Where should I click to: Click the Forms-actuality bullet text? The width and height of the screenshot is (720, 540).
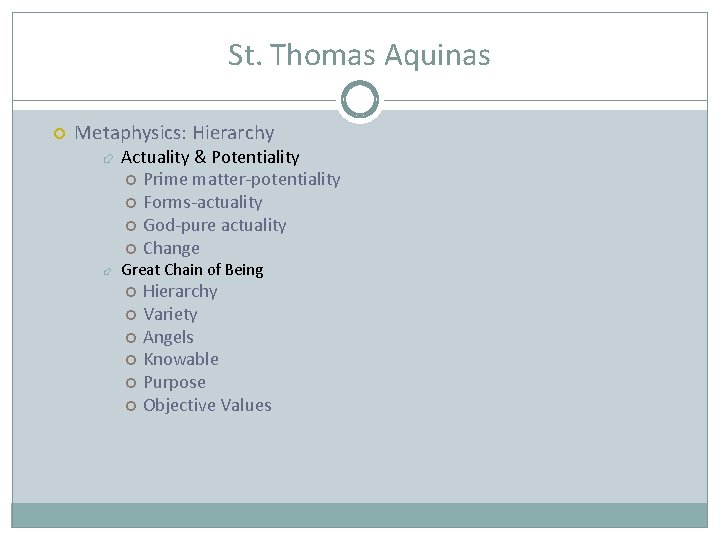[202, 202]
